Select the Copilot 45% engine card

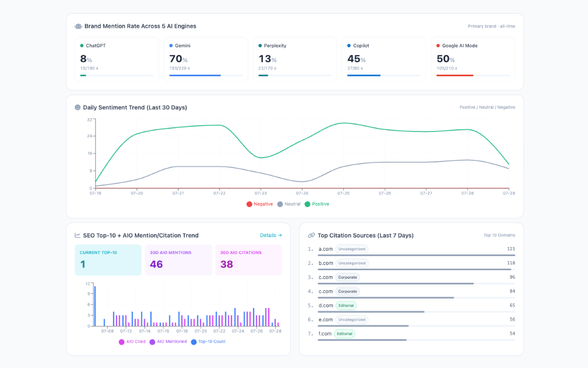[x=384, y=59]
